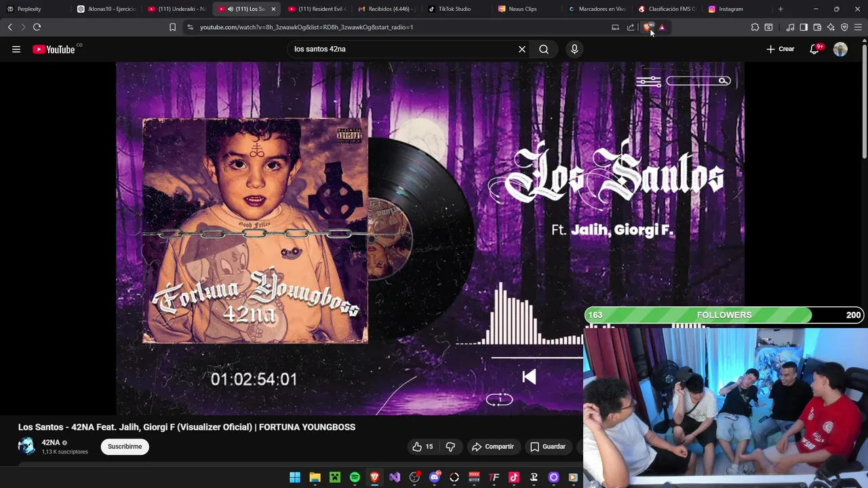Run the search with the magnifier button

544,49
